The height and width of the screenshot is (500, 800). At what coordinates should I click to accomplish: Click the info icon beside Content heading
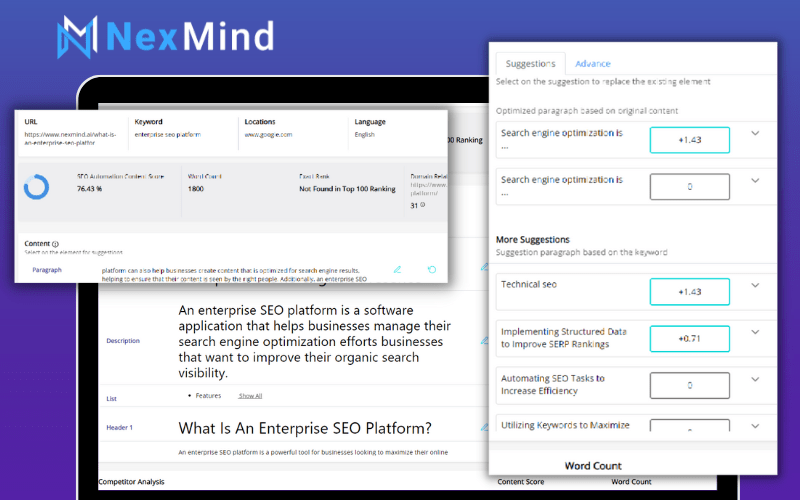(x=55, y=244)
